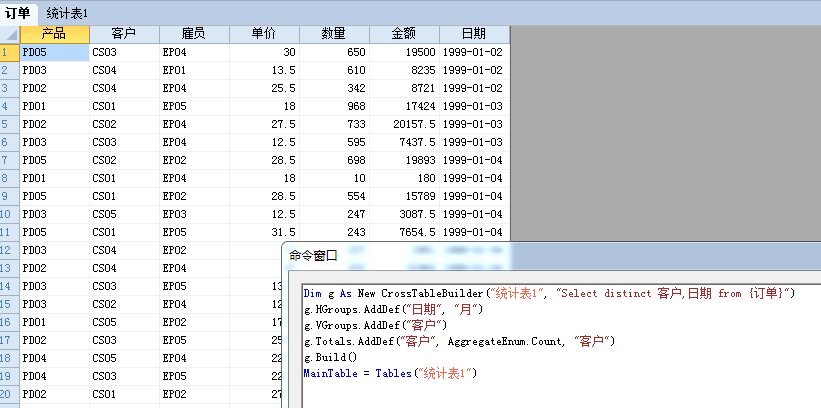Click customer cell CS05 in row 10
Image resolution: width=821 pixels, height=408 pixels.
124,214
